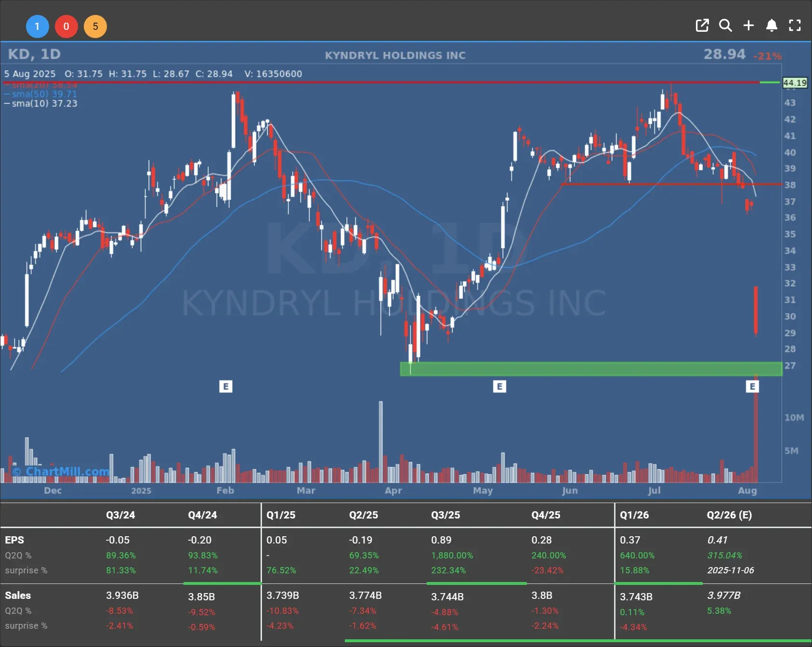
Task: Click estimated sales 3.977B
Action: click(x=724, y=595)
